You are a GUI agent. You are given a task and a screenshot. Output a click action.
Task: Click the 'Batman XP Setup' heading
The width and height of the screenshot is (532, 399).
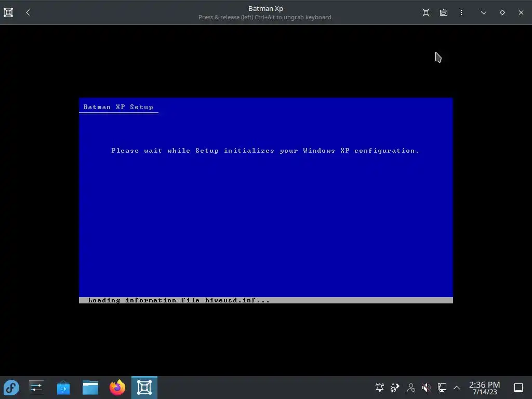(118, 107)
